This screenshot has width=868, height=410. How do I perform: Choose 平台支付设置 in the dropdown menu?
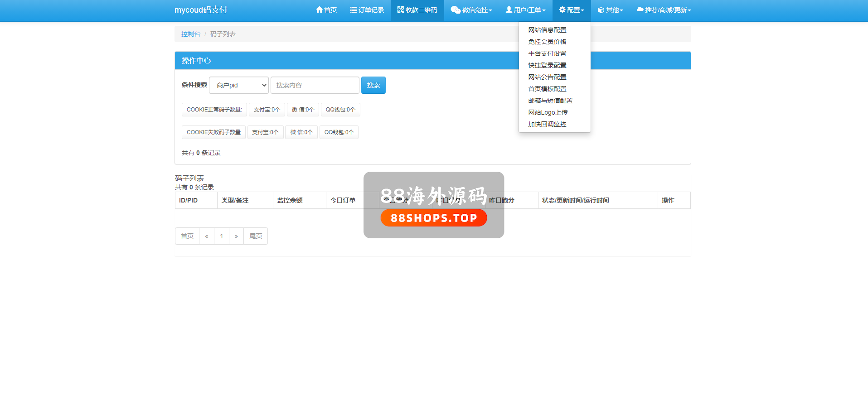(x=547, y=53)
